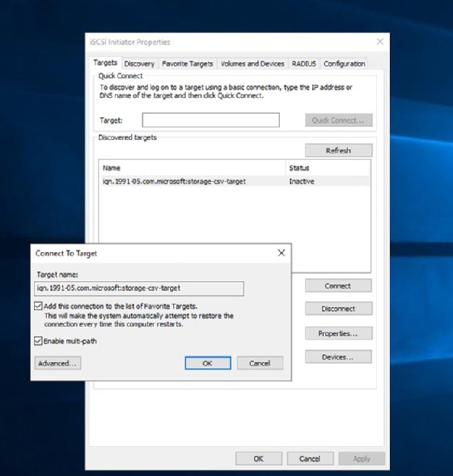Click the Inactive status cell
This screenshot has height=476, width=453.
[x=302, y=181]
